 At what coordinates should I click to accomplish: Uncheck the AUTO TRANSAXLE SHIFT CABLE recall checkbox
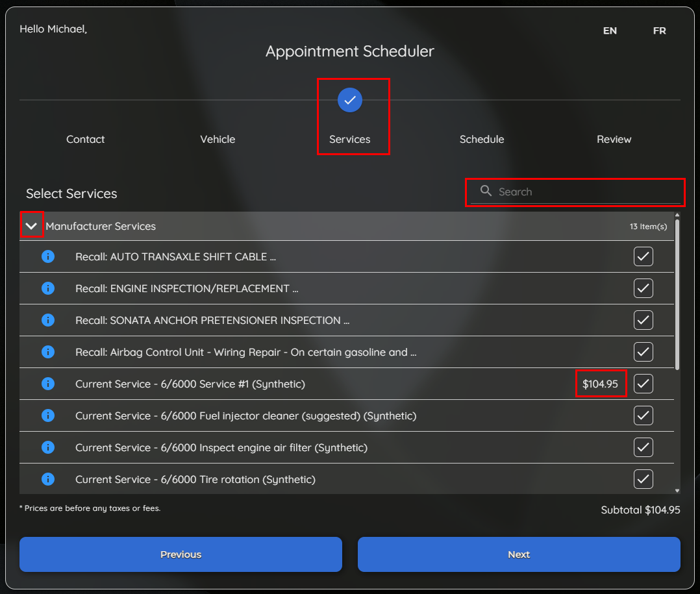pos(643,256)
